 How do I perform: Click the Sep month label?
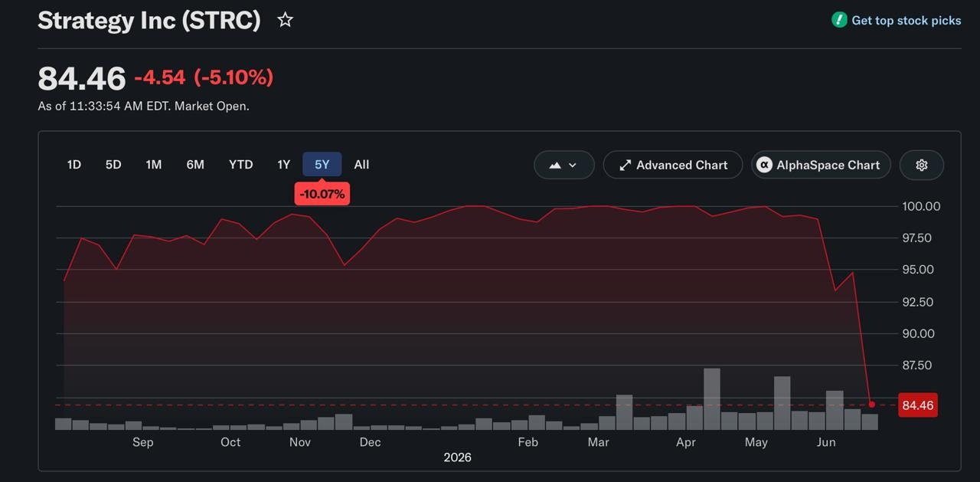coord(143,442)
